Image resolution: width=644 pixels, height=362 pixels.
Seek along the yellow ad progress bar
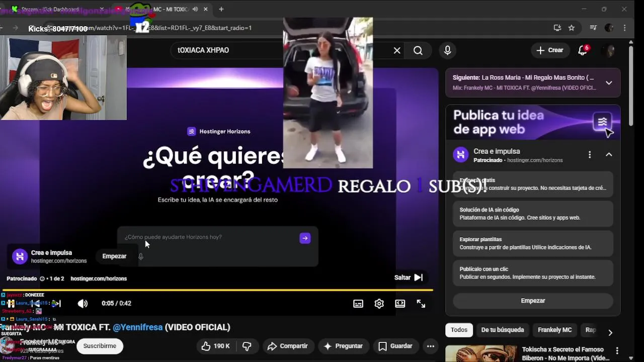point(217,290)
